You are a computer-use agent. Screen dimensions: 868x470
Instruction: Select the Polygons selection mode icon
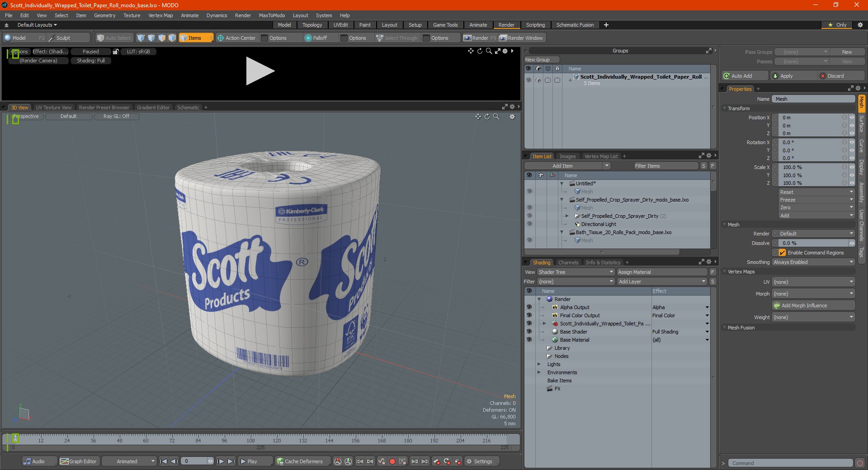pos(162,38)
